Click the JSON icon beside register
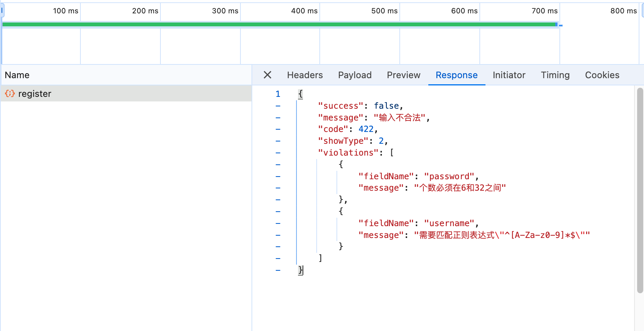The width and height of the screenshot is (644, 331). tap(10, 93)
